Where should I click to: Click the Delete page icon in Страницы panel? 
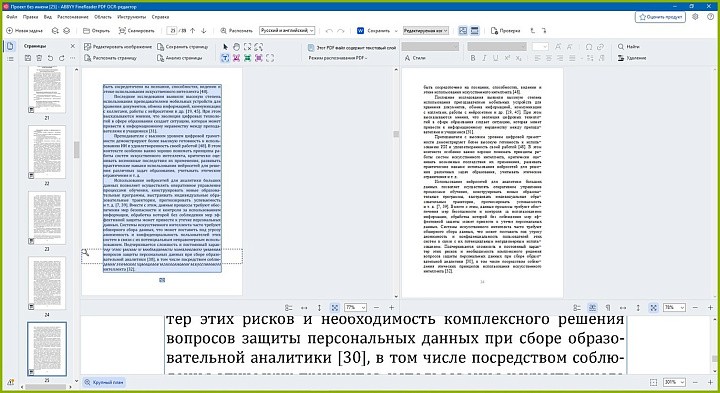point(39,58)
